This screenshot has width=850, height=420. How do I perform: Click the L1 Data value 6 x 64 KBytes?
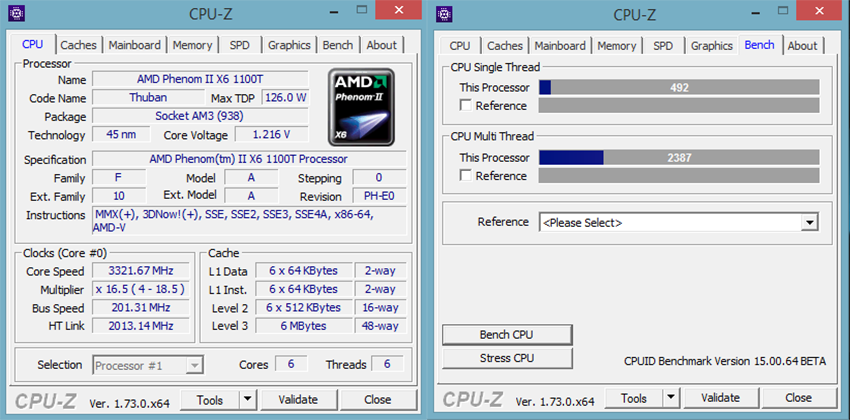click(x=303, y=271)
